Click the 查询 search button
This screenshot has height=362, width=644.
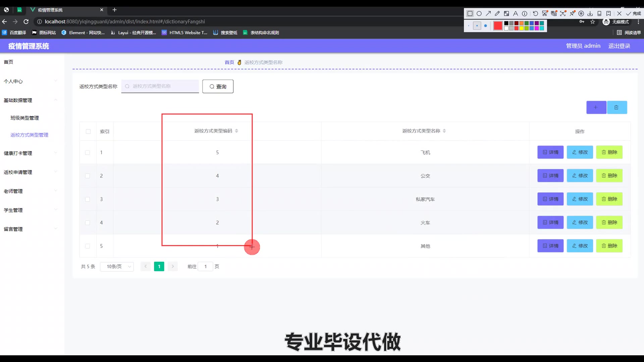(218, 86)
